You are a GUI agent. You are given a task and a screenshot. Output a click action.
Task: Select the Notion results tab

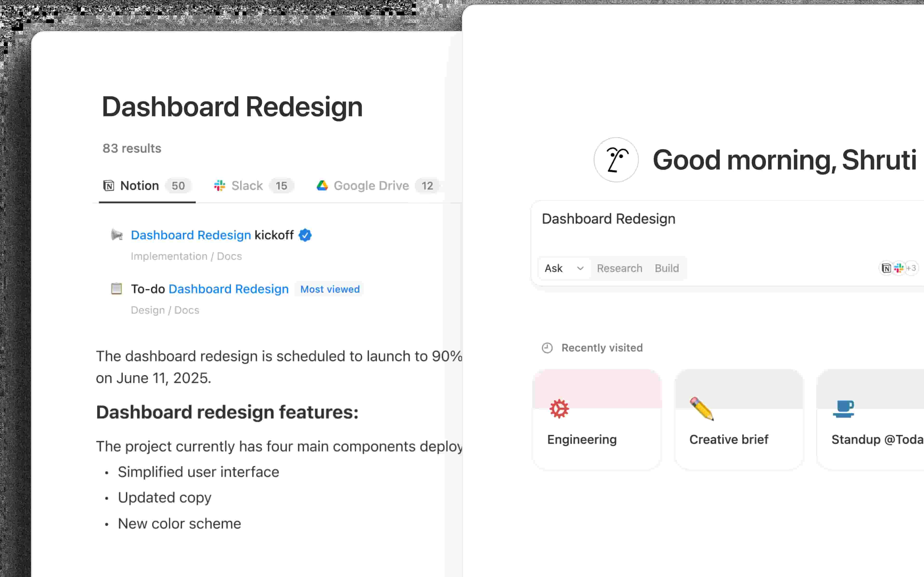pos(147,186)
